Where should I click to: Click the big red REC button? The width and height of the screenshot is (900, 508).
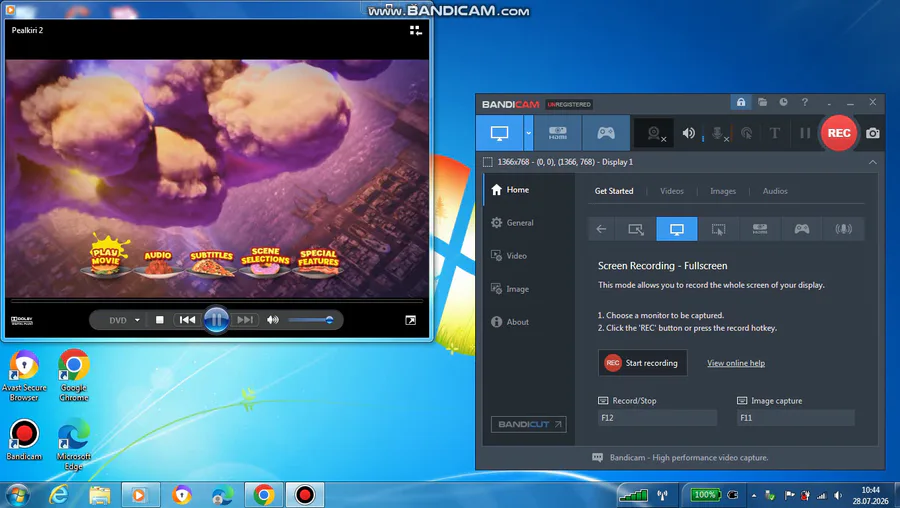point(839,133)
